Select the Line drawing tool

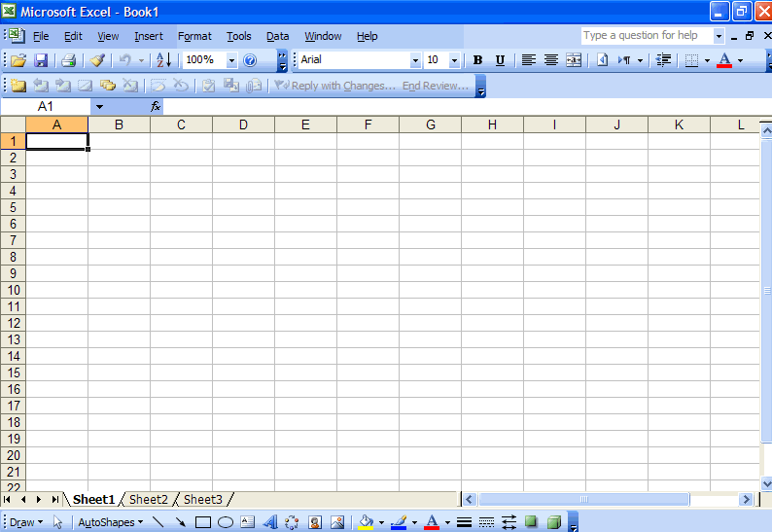tap(158, 522)
